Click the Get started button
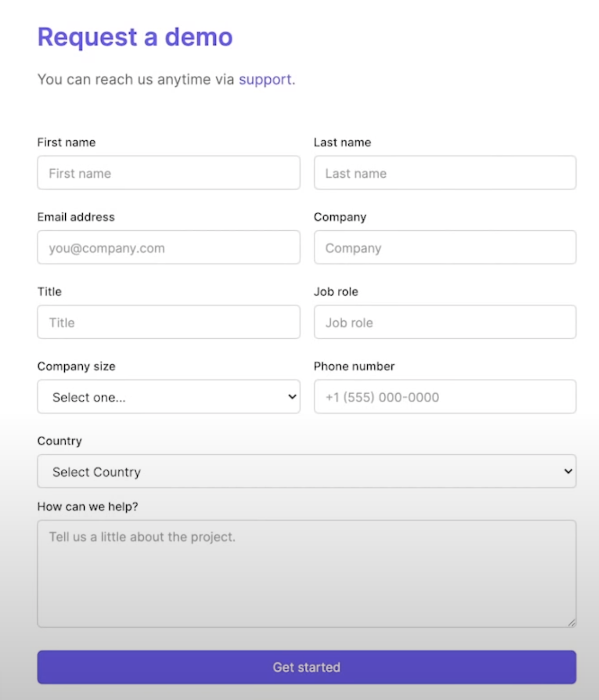Image resolution: width=599 pixels, height=700 pixels. pyautogui.click(x=307, y=667)
